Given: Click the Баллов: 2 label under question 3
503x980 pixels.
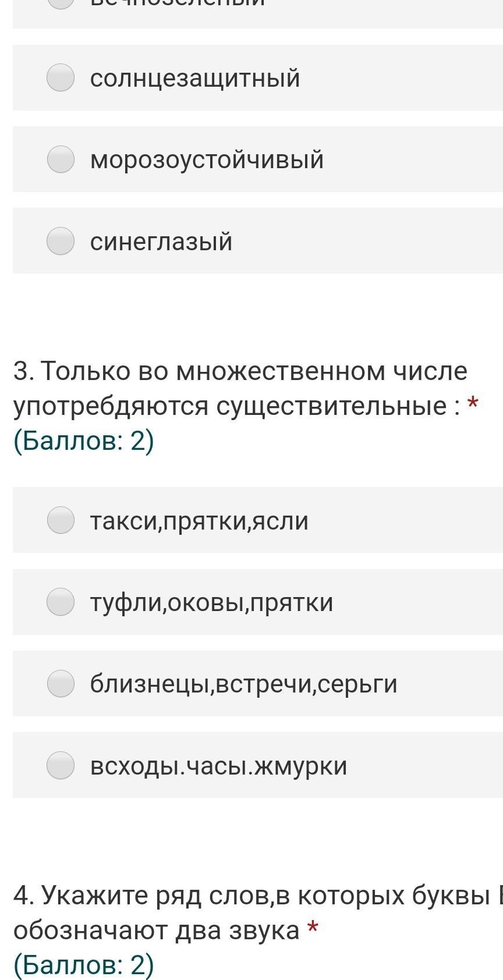Looking at the screenshot, I should [84, 441].
